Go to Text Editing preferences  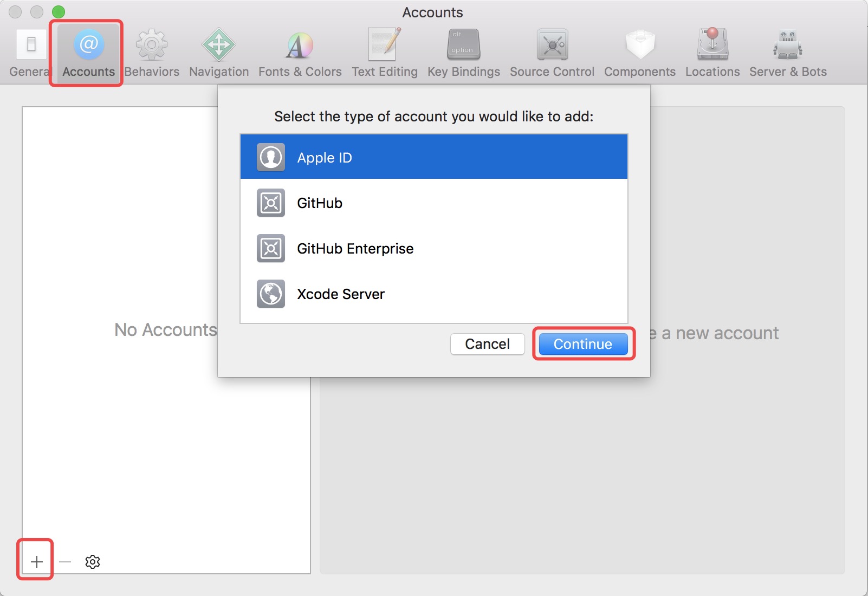point(385,53)
